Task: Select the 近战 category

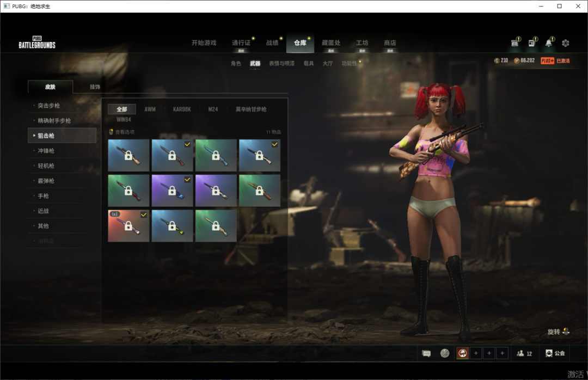Action: (62, 211)
